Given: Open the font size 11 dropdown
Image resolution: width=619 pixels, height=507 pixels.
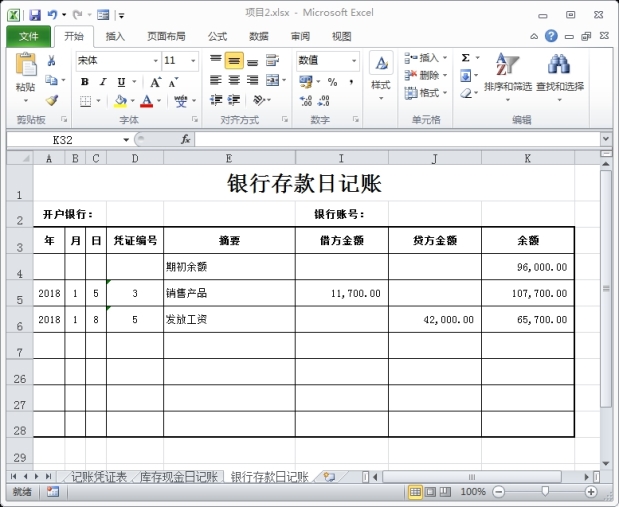Looking at the screenshot, I should click(193, 60).
